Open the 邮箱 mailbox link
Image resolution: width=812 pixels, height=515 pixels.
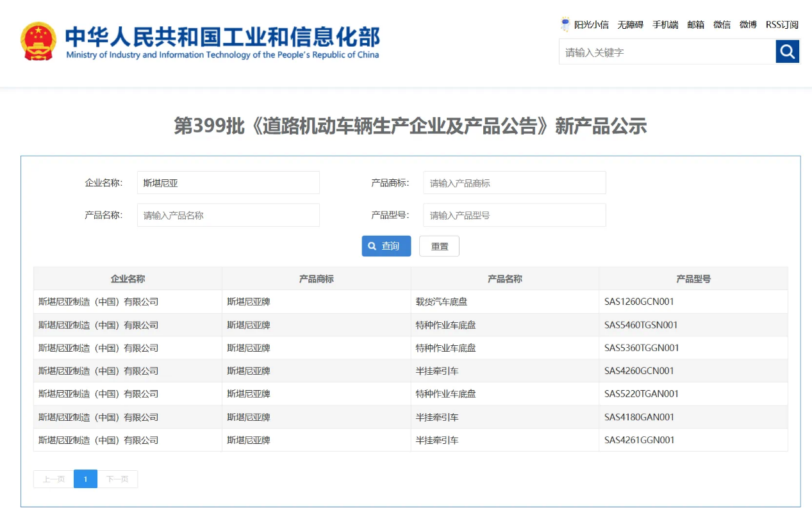click(x=695, y=25)
